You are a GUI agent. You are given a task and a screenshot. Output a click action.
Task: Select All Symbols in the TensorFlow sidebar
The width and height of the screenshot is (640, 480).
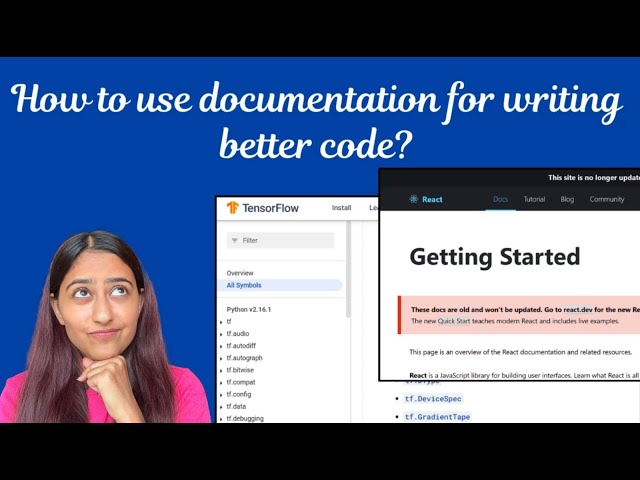pos(280,285)
